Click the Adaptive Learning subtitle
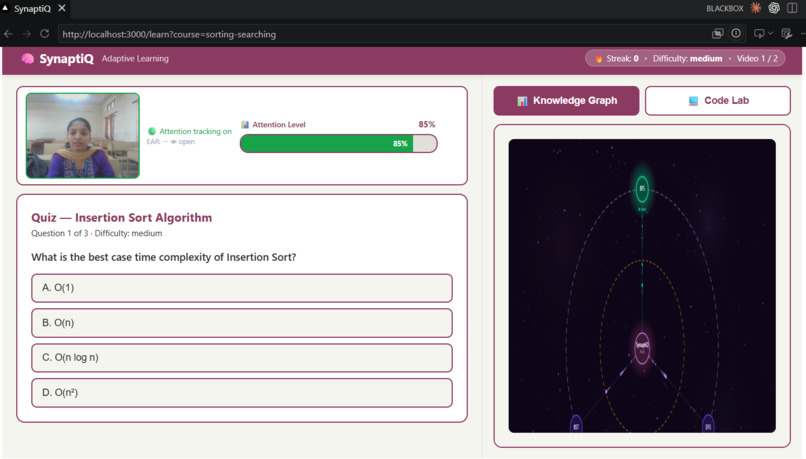 pos(135,59)
